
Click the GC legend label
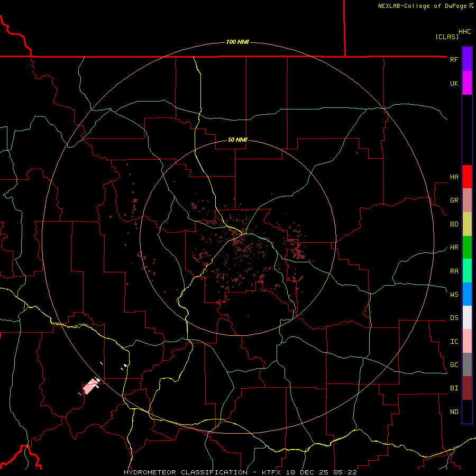pyautogui.click(x=454, y=365)
